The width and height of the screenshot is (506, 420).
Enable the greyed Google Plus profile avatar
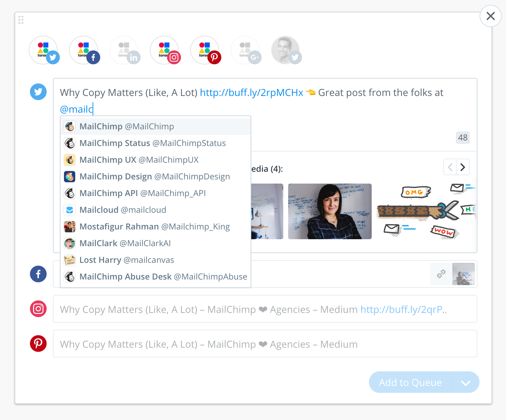(245, 50)
